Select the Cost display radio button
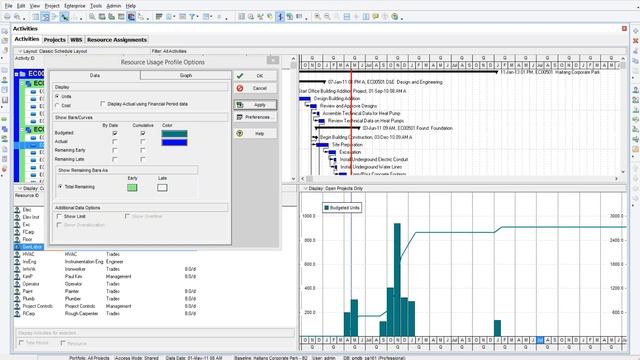 [57, 105]
